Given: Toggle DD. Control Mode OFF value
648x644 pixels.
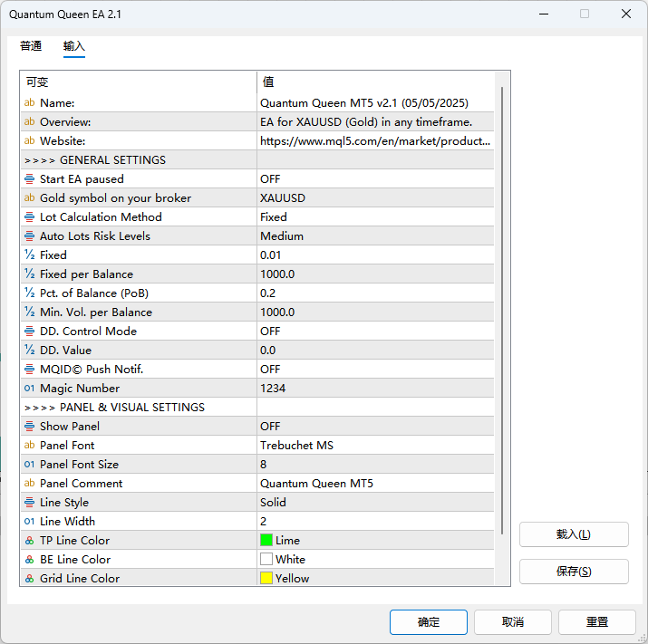Looking at the screenshot, I should coord(374,332).
